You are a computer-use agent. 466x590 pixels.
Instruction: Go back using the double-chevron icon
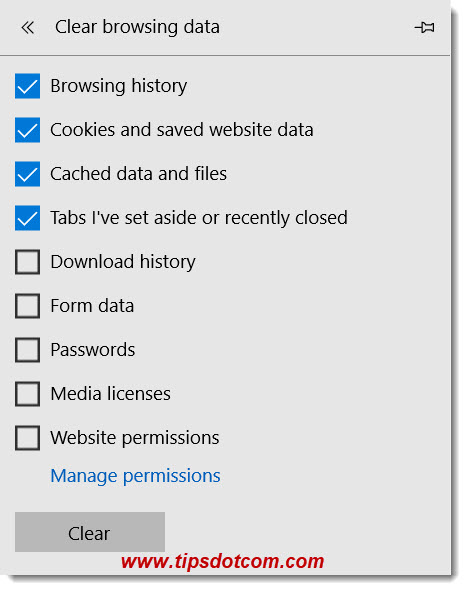pos(27,27)
